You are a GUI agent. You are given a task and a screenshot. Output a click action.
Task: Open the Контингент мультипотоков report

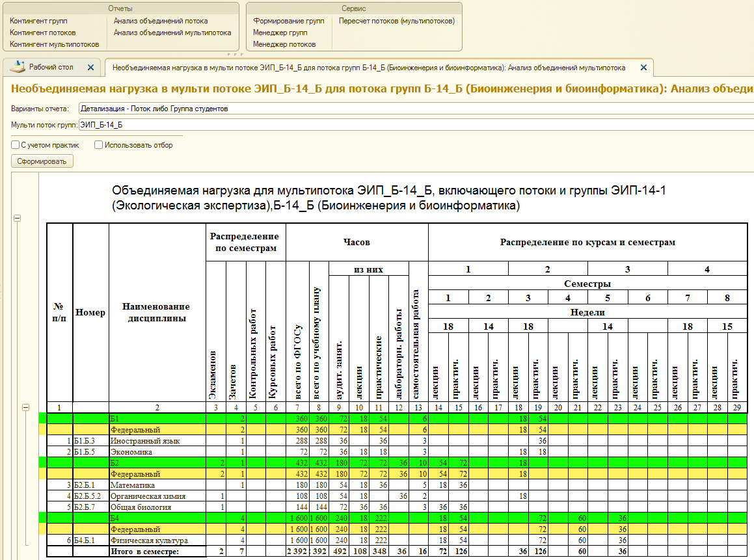(x=55, y=44)
